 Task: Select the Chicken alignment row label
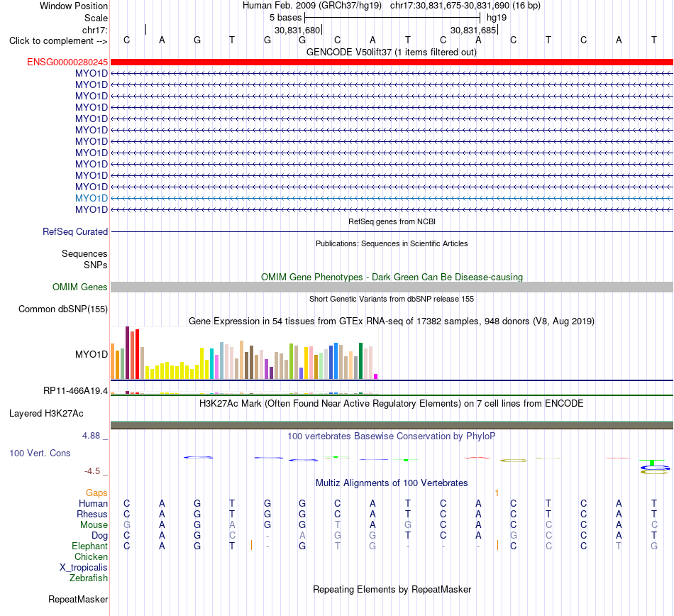pos(91,556)
